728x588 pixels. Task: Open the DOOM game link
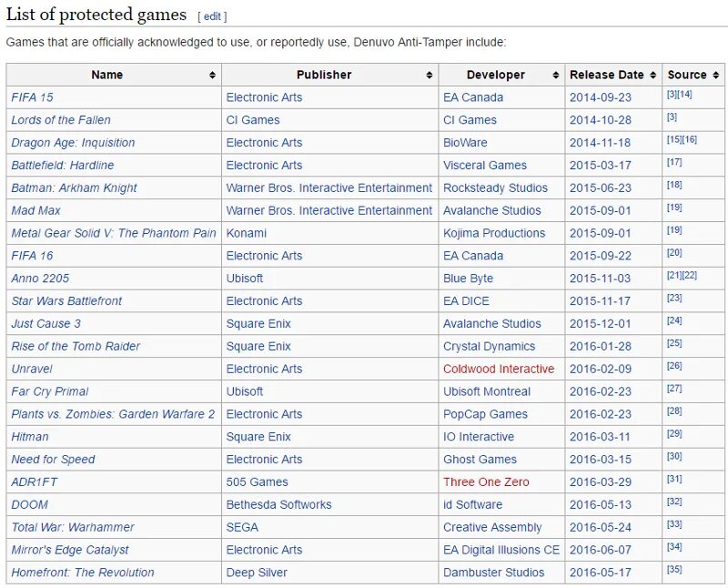[x=29, y=505]
